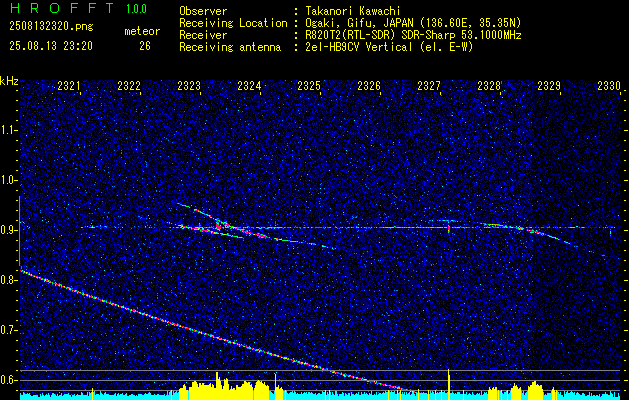629x400 pixels.
Task: Click the 2330 time marker
Action: coord(609,86)
